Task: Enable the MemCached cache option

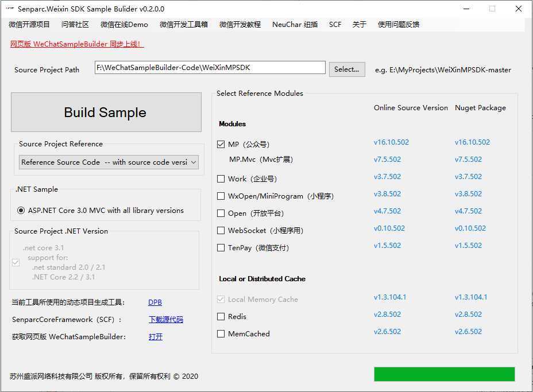Action: 221,334
